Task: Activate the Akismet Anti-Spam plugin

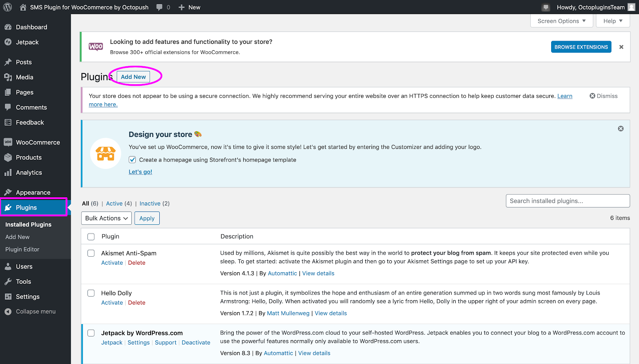Action: pos(112,263)
